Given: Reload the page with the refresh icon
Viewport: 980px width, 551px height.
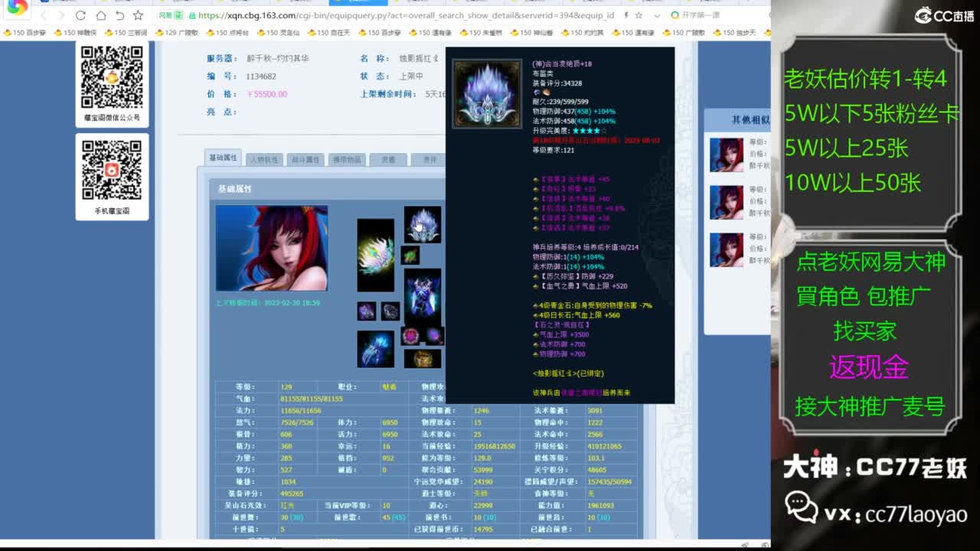Looking at the screenshot, I should pos(80,15).
